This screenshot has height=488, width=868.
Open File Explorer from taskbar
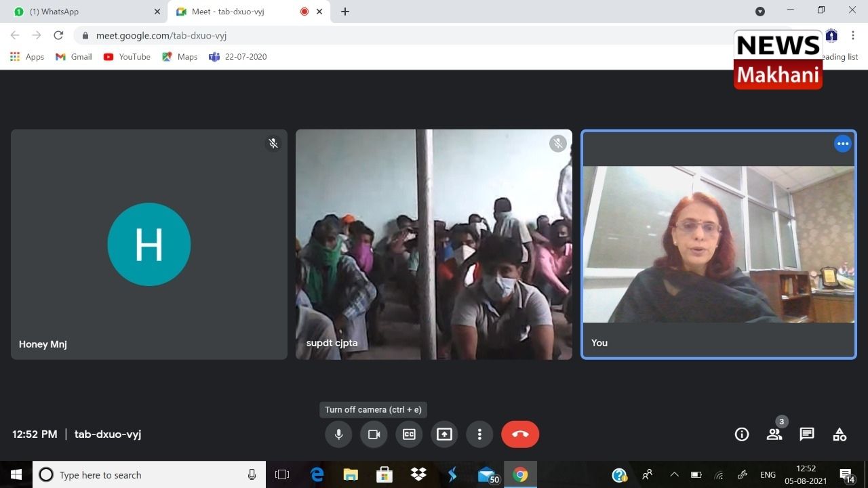pos(351,475)
